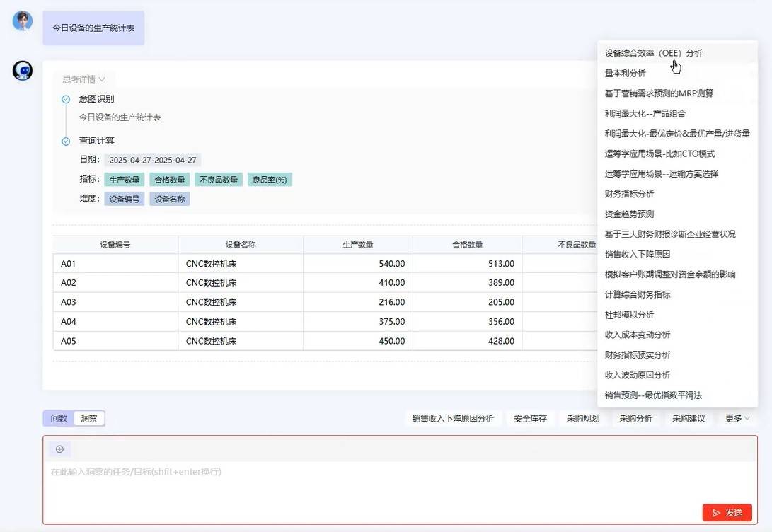Choose 量本利分析 from the list
Screen dimensions: 772x532
[x=626, y=73]
